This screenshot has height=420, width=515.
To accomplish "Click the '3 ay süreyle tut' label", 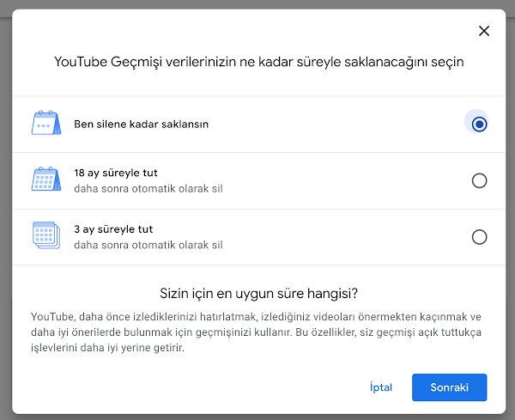I will pos(113,229).
